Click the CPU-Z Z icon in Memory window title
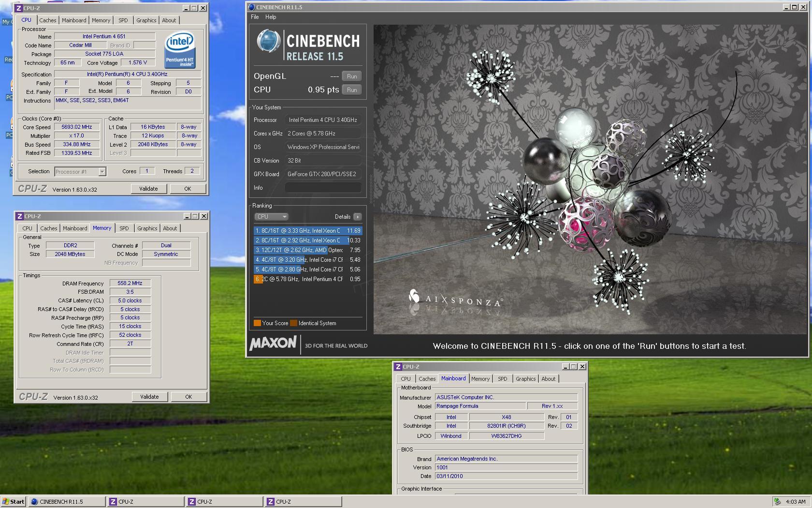The width and height of the screenshot is (812, 508). (x=19, y=216)
